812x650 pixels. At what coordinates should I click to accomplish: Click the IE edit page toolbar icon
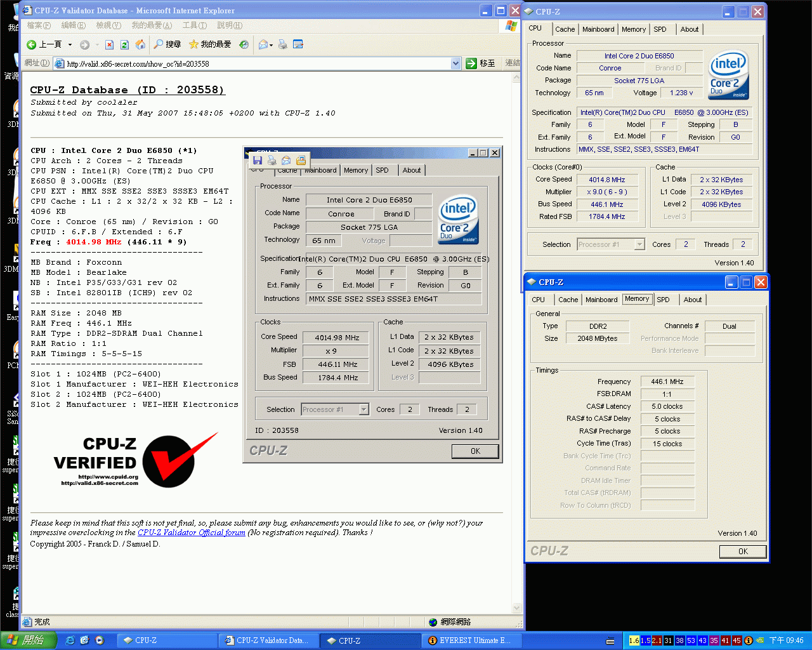(298, 44)
